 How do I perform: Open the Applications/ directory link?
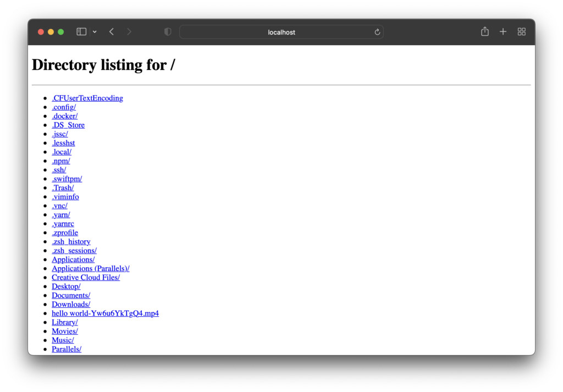pos(73,260)
